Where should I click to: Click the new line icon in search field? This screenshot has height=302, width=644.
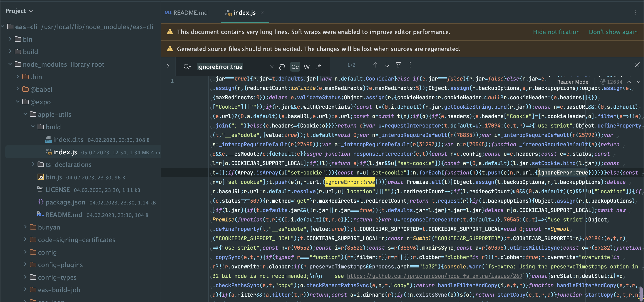282,67
